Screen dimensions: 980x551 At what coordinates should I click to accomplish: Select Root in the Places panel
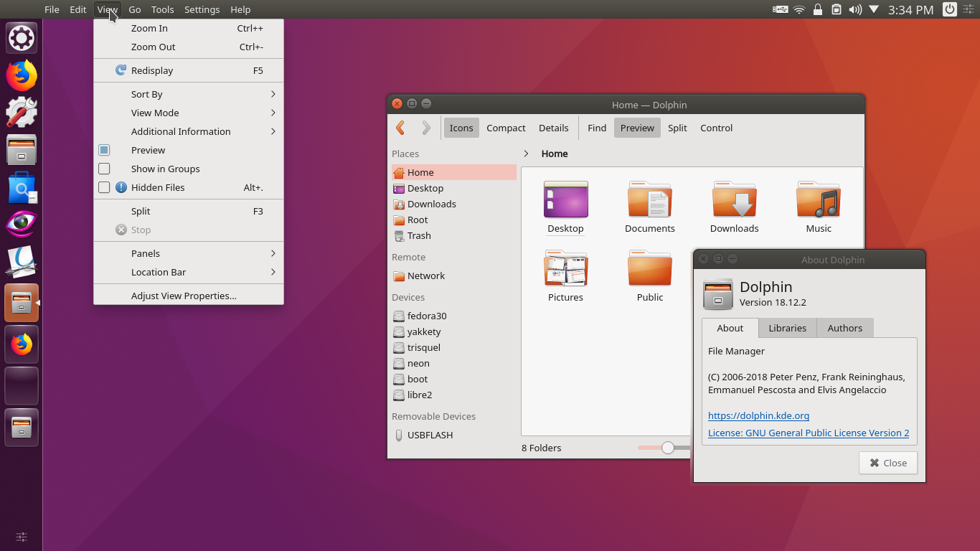(x=453, y=220)
